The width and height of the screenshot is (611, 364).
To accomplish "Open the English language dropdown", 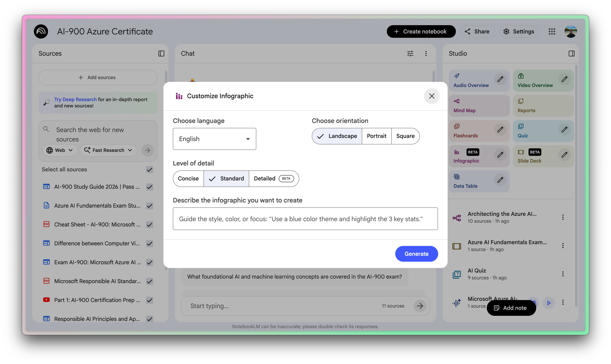I will (x=214, y=139).
